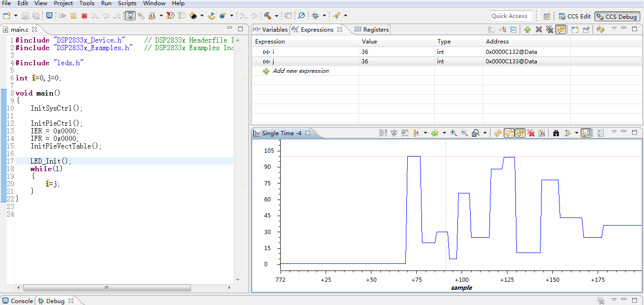Click the Restart icon
The width and height of the screenshot is (644, 305).
point(212,16)
